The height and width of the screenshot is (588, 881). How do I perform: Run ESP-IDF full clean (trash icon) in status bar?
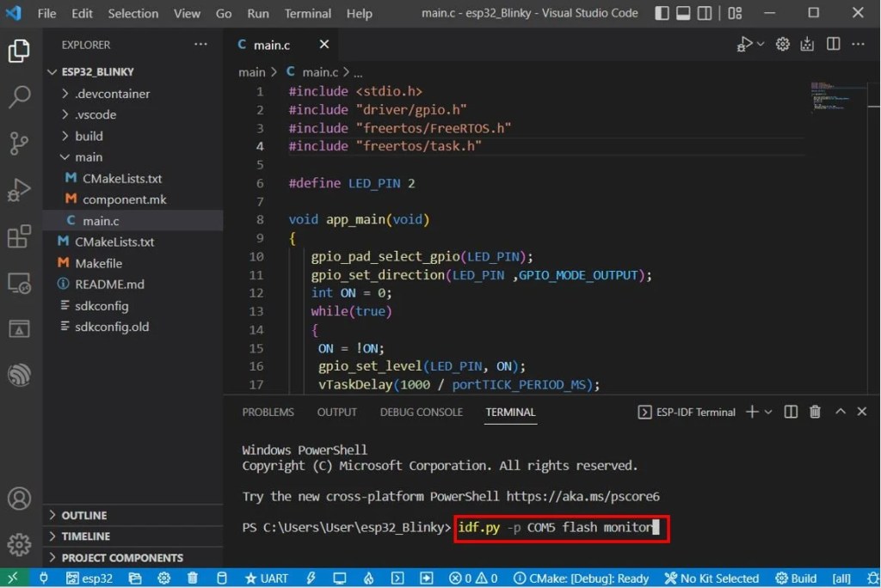click(x=191, y=578)
